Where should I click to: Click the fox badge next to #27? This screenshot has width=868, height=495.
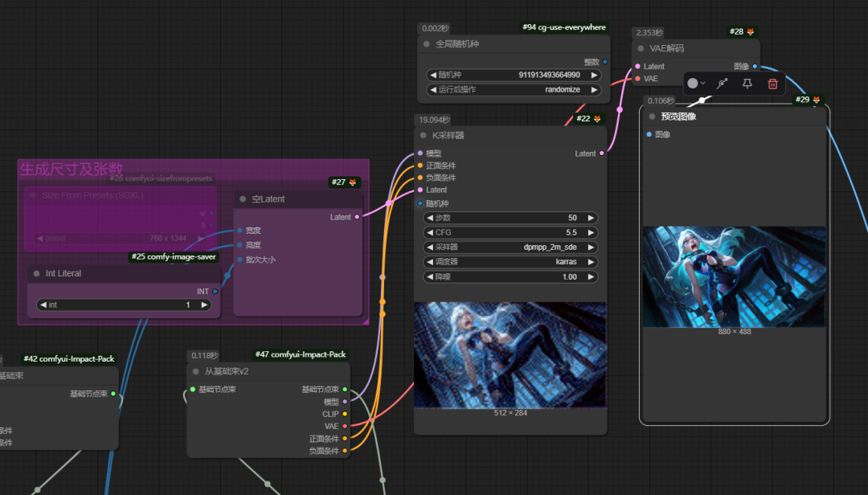click(353, 182)
